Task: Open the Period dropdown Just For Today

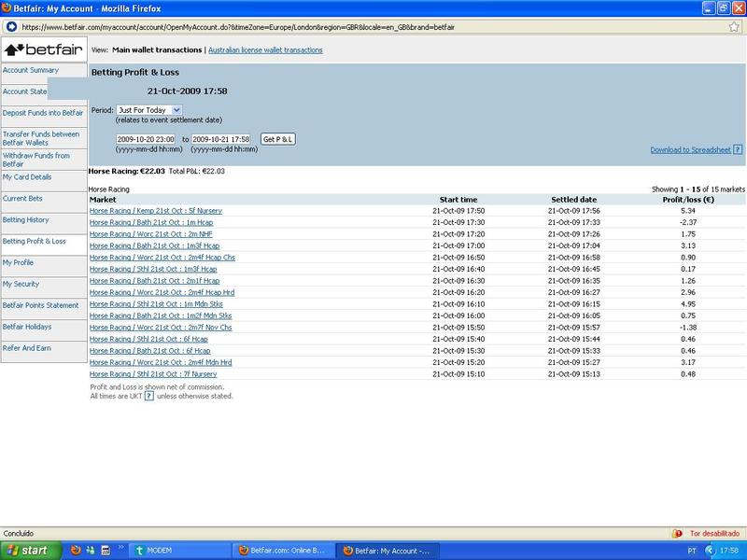Action: click(x=149, y=110)
